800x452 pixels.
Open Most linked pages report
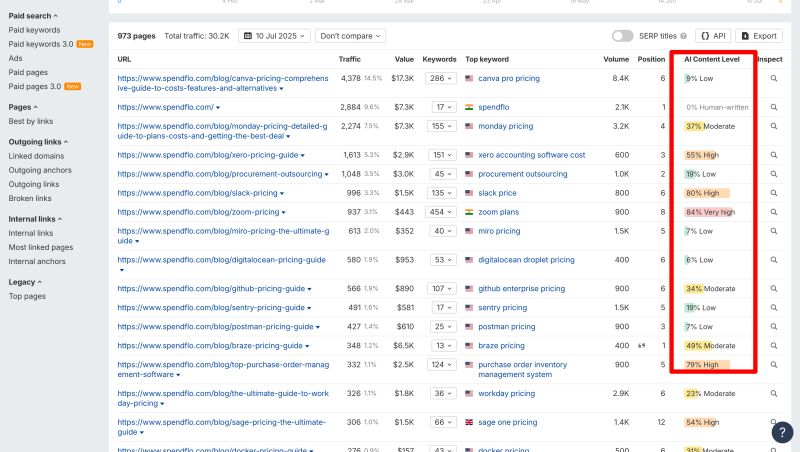tap(41, 247)
